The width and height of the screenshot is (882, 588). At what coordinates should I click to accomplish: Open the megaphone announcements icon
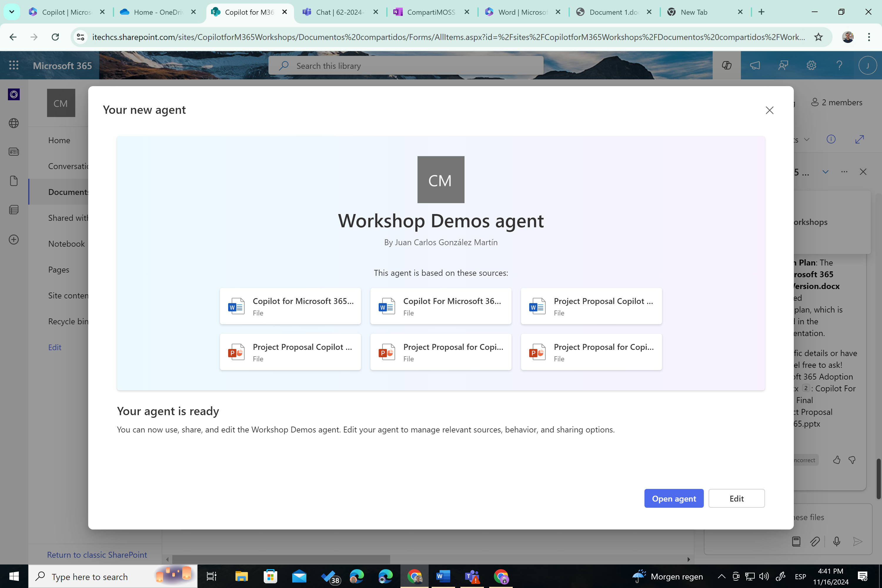click(x=755, y=65)
